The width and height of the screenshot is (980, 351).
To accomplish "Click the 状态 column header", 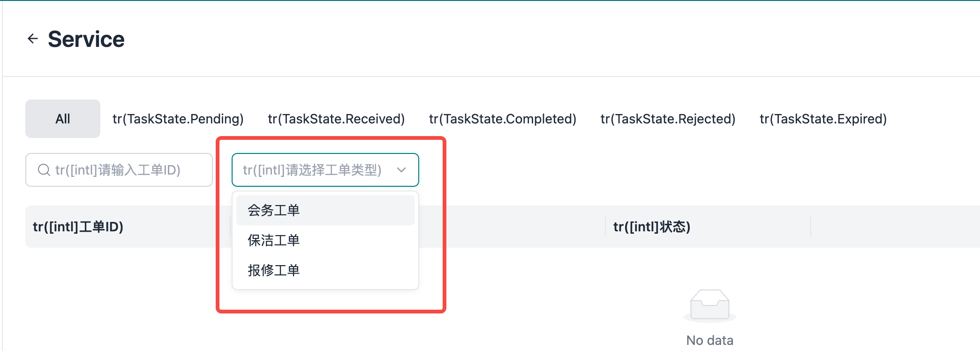I will click(x=652, y=227).
